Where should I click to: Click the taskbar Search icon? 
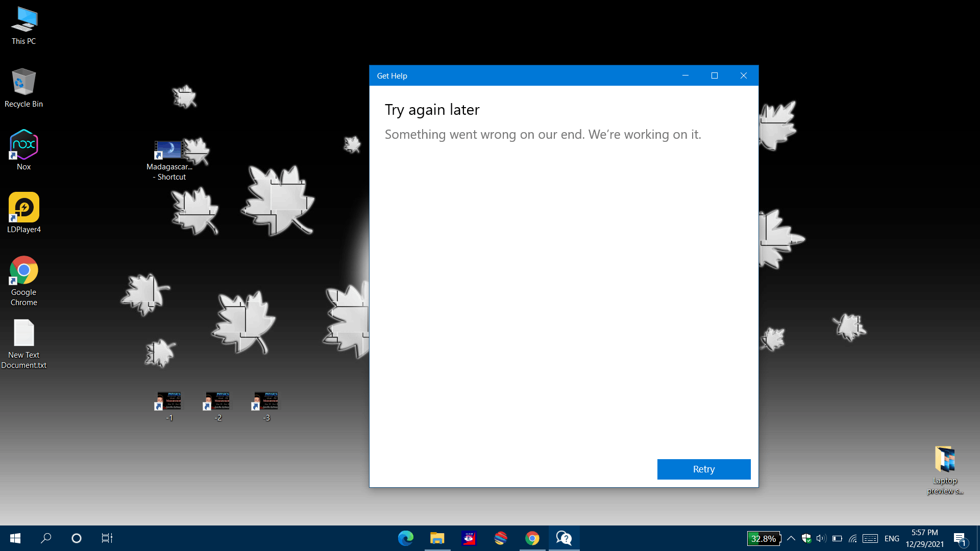click(46, 538)
